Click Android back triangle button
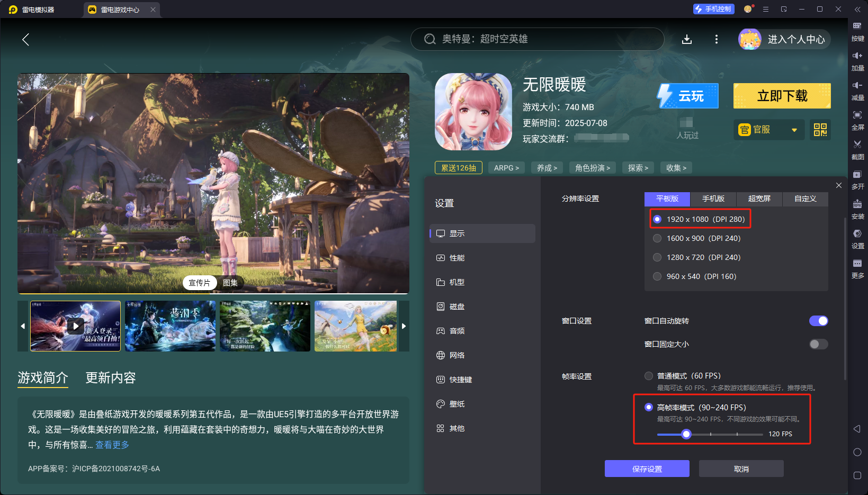 [x=857, y=429]
